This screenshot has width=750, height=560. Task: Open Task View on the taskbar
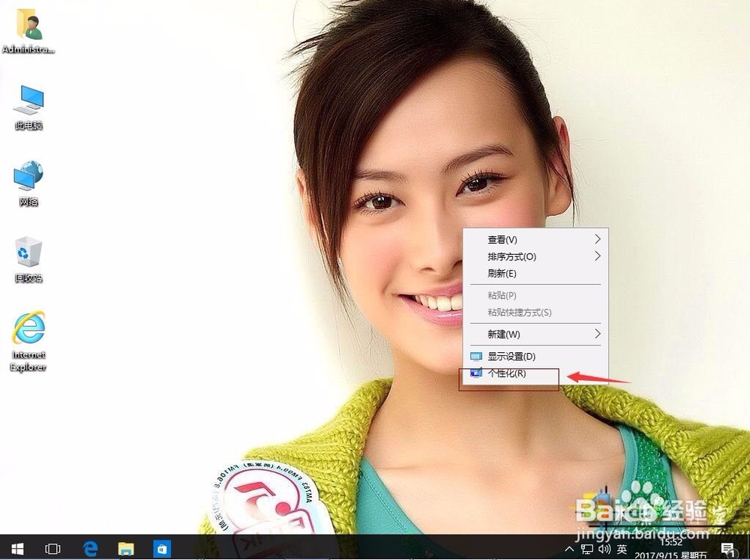click(x=52, y=549)
